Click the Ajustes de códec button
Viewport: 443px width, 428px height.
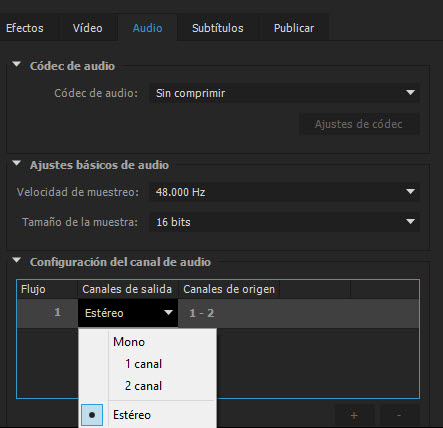(359, 124)
